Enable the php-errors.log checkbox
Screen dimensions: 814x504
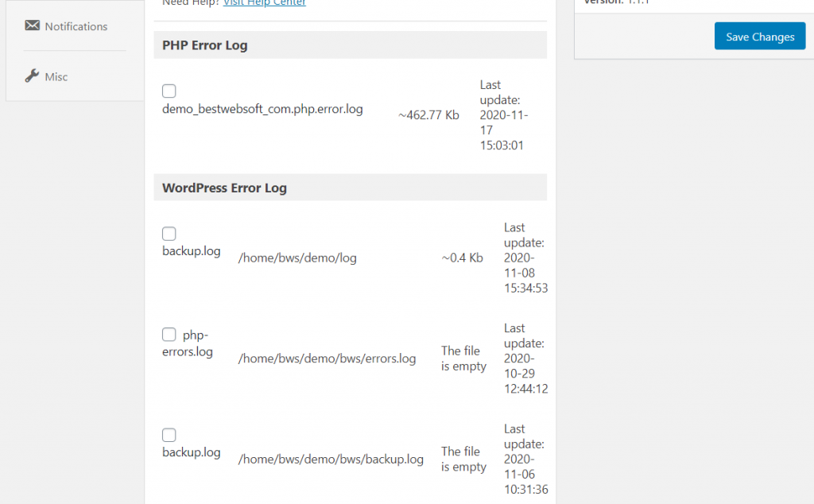(169, 335)
